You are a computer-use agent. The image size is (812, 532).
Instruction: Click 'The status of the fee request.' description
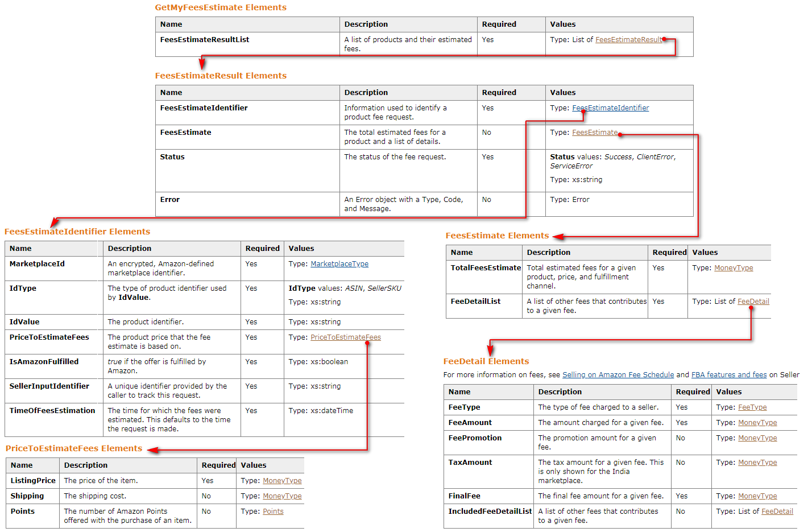point(395,157)
